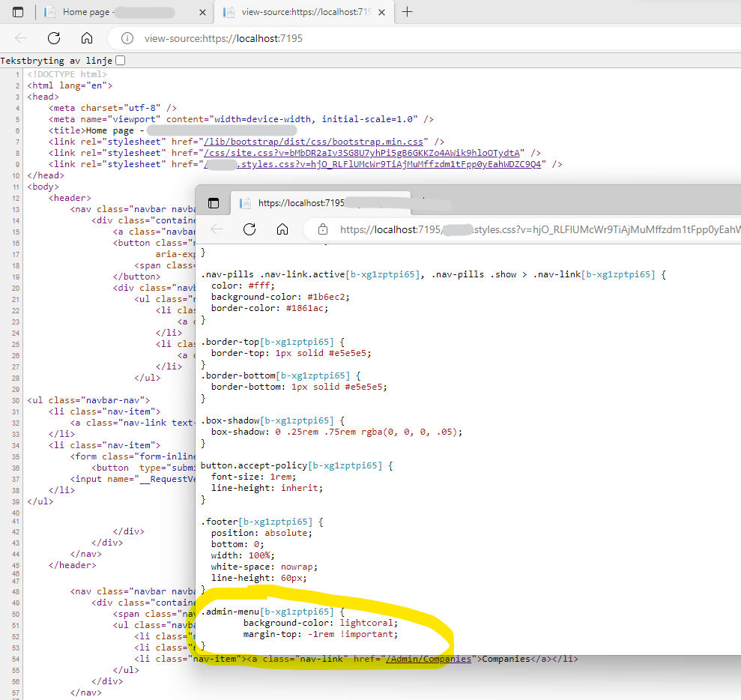Click '<html lang="en">' on source line 2
Image resolution: width=741 pixels, height=700 pixels.
pos(70,85)
